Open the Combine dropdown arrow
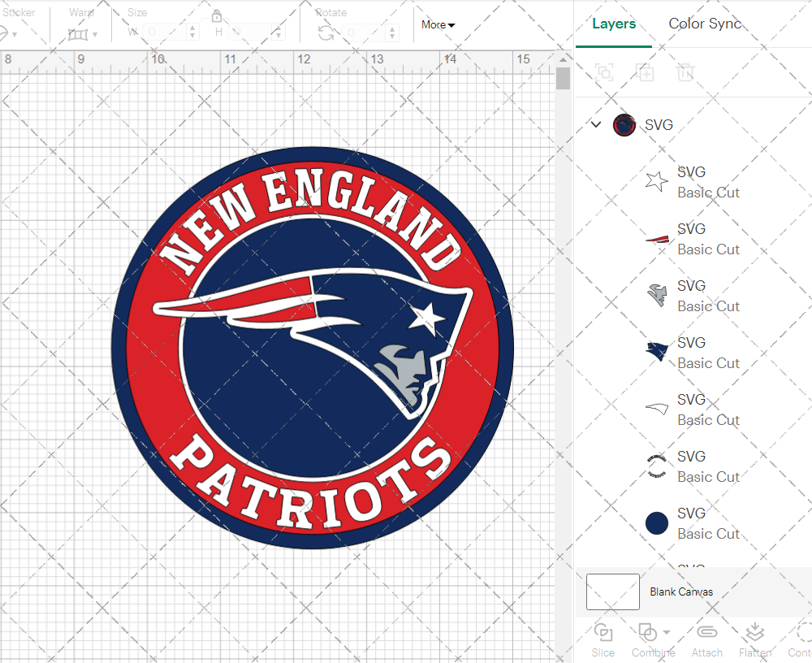 667,632
